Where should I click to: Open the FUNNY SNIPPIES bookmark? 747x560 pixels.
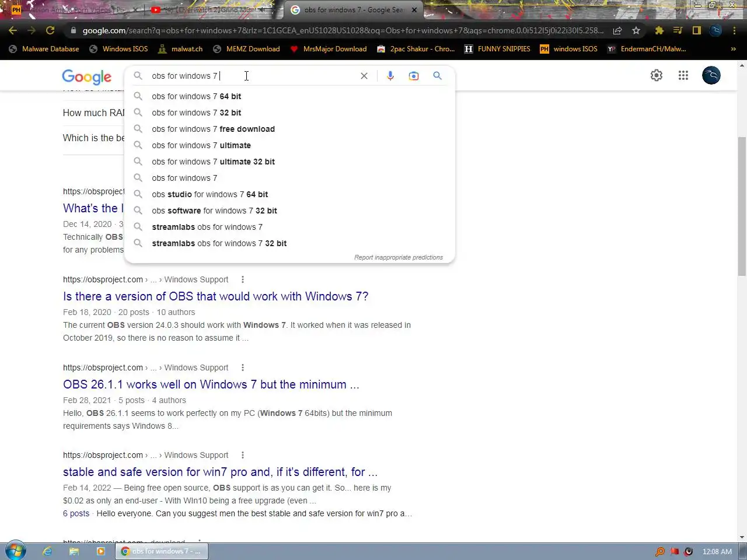497,49
